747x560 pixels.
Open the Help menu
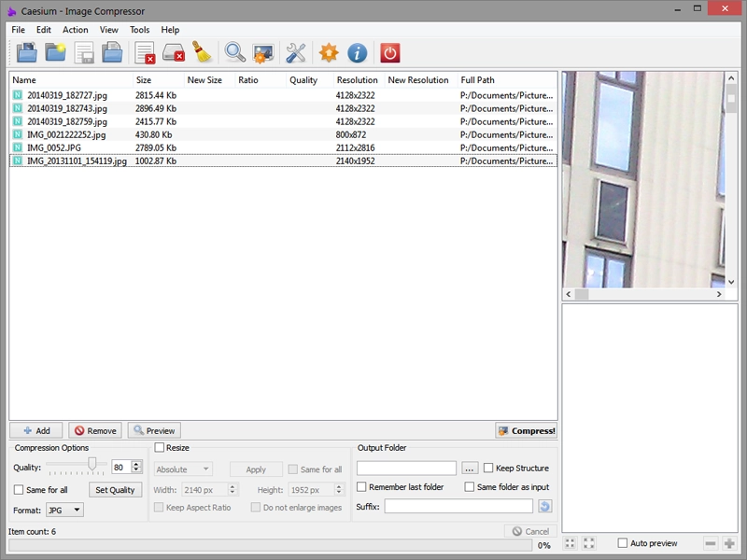(170, 30)
